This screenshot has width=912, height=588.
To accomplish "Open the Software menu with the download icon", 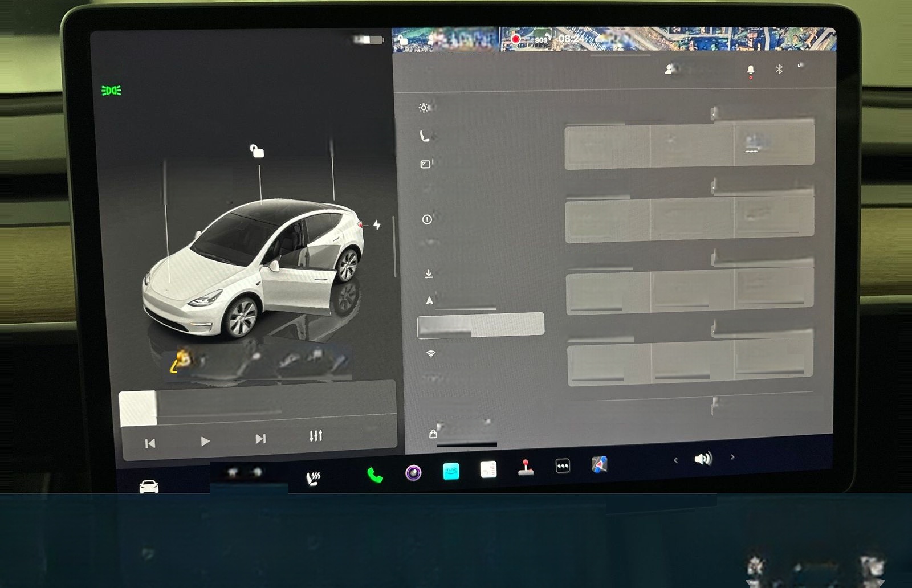I will (x=429, y=274).
